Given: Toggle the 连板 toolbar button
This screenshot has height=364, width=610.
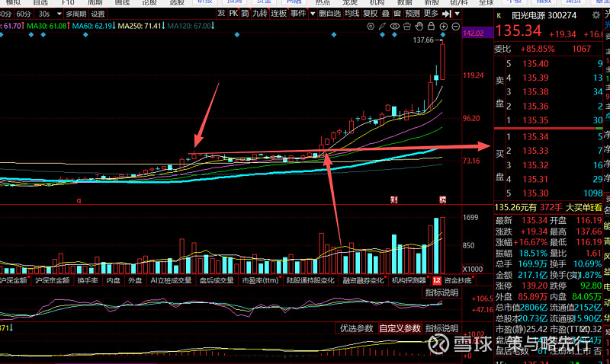Looking at the screenshot, I should point(278,14).
